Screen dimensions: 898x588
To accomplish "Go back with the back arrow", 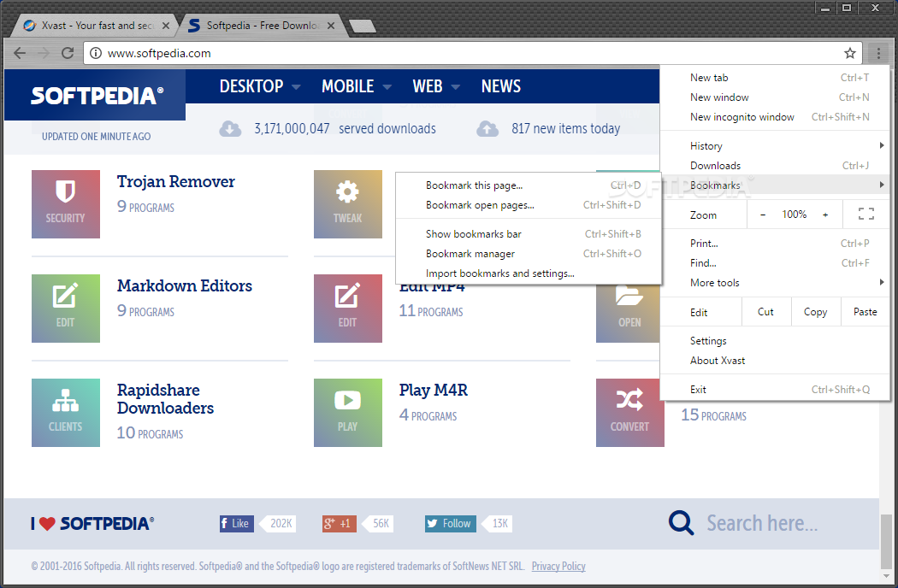I will click(20, 53).
